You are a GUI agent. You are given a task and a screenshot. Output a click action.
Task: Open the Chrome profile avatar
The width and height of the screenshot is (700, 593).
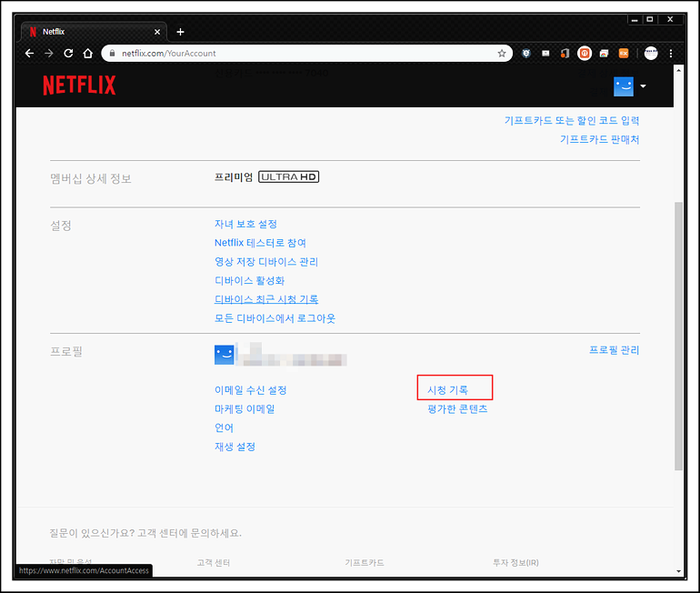pyautogui.click(x=651, y=53)
